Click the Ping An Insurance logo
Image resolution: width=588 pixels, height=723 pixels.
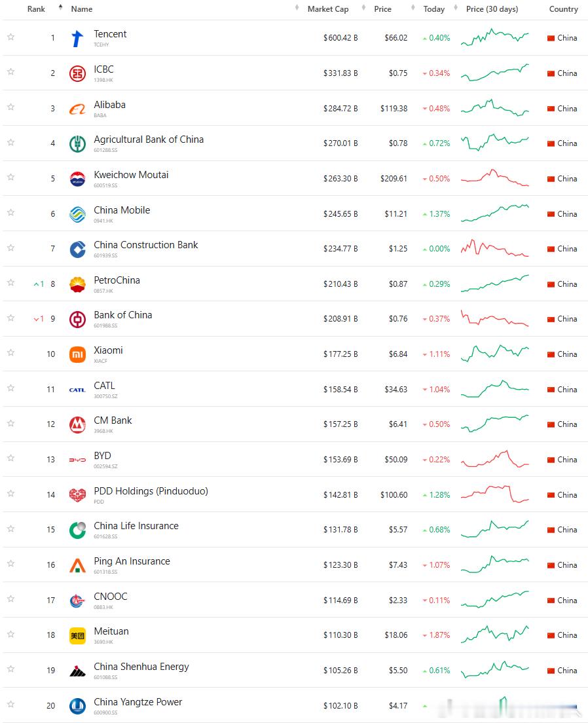tap(77, 566)
